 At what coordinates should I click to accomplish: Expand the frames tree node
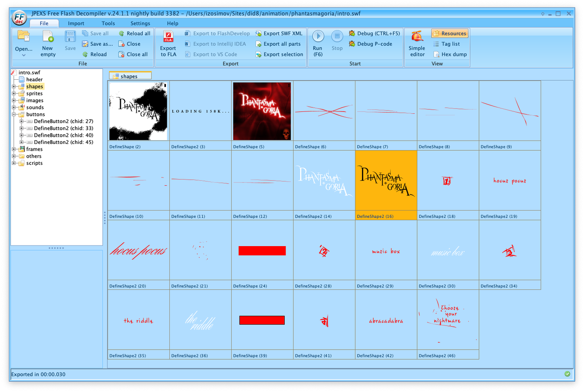[14, 149]
